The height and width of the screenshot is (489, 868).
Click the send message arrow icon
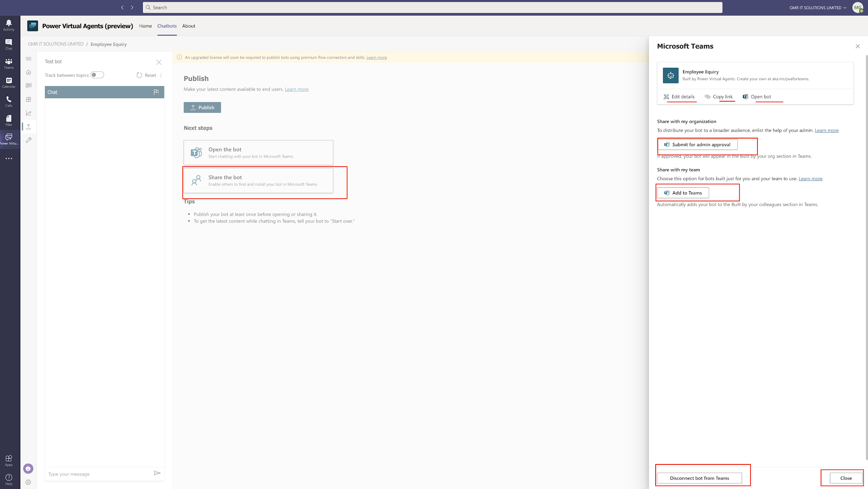(x=157, y=473)
